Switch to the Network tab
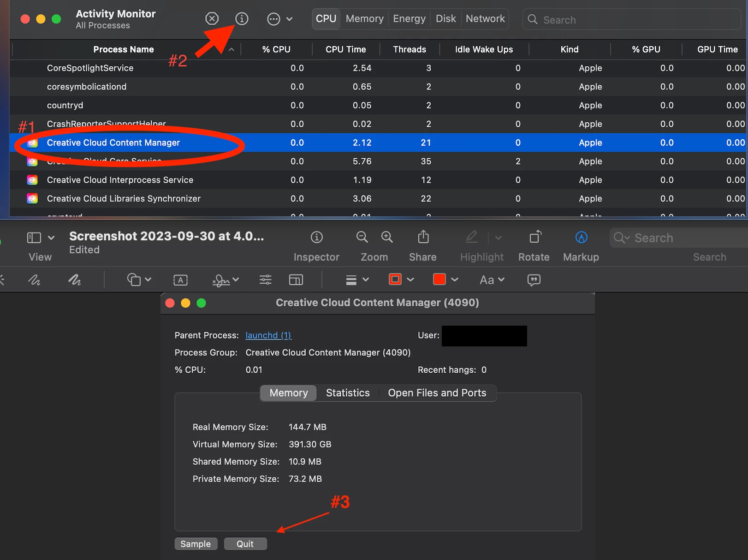 pyautogui.click(x=485, y=19)
